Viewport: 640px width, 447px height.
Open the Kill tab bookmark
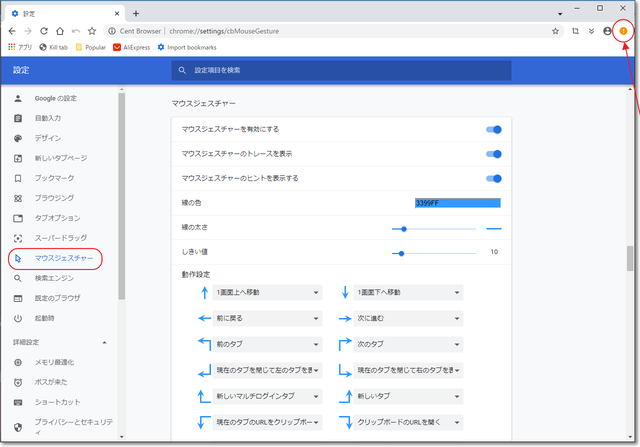[53, 47]
